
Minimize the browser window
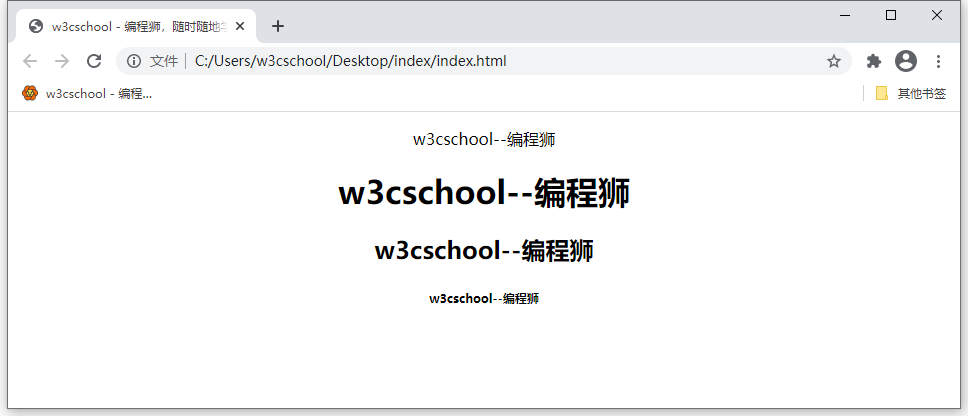pyautogui.click(x=845, y=15)
